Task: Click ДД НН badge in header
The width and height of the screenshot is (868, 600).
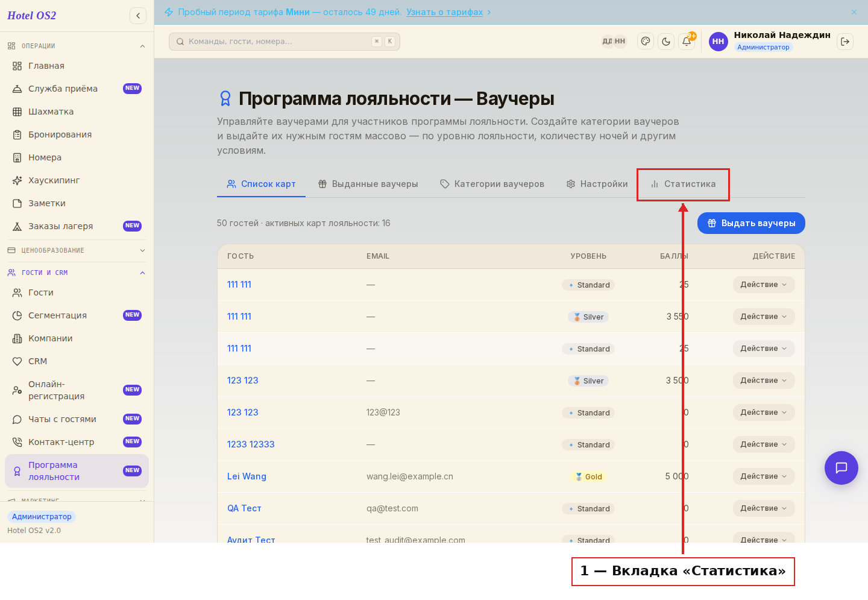Action: click(614, 42)
